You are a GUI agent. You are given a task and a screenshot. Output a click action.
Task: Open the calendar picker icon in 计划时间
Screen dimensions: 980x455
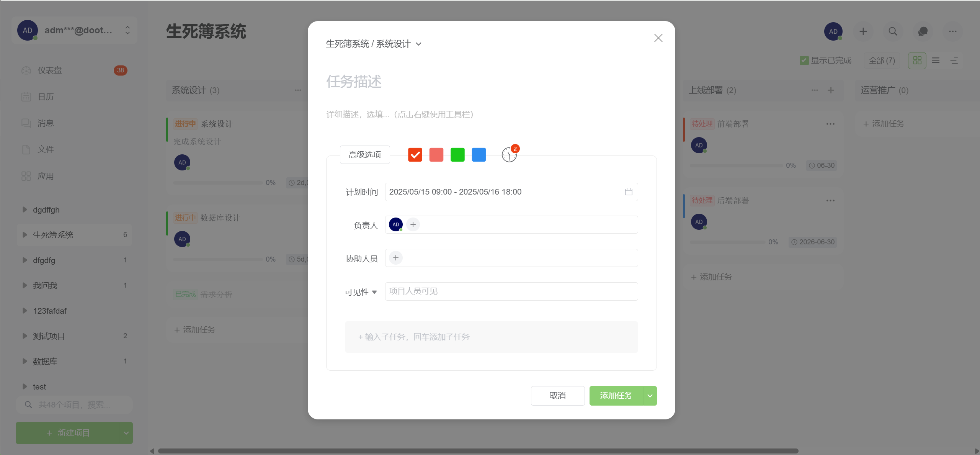pos(628,192)
